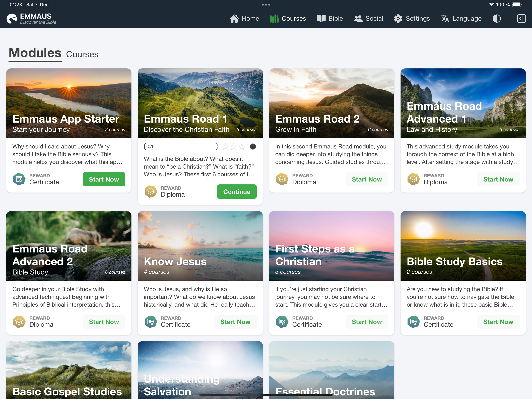Start Now on Know Jesus

click(235, 321)
